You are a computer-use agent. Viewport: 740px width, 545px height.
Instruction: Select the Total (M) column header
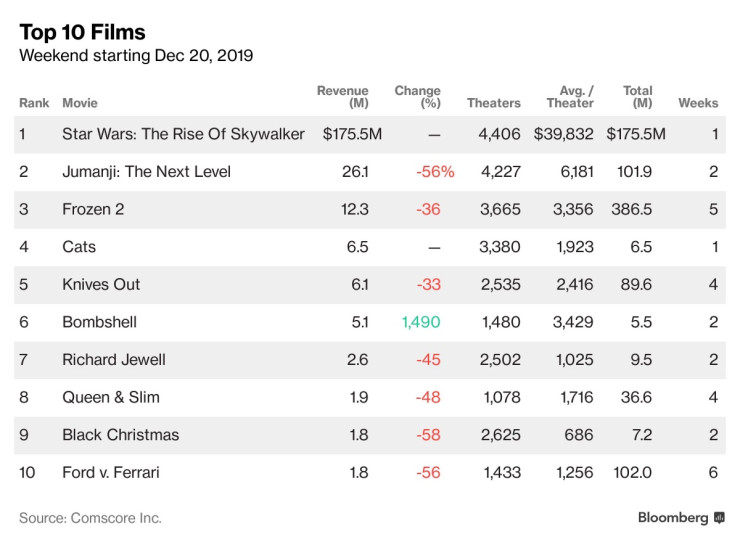tap(637, 97)
